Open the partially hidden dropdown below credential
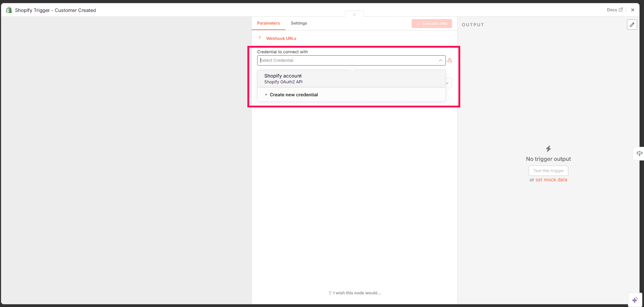Viewport: 644px width, 307px height. pos(448,83)
